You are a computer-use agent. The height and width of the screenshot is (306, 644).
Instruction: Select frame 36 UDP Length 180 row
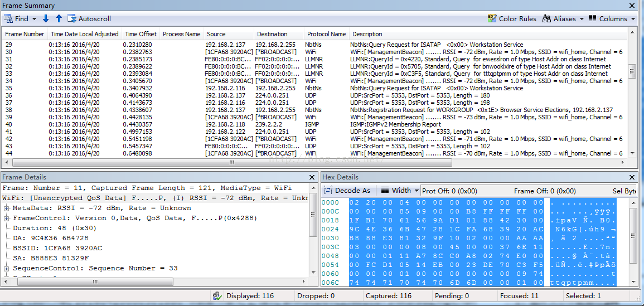tap(315, 95)
